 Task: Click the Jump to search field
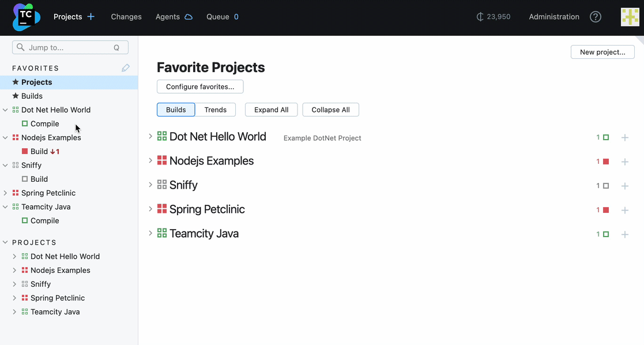pyautogui.click(x=70, y=47)
